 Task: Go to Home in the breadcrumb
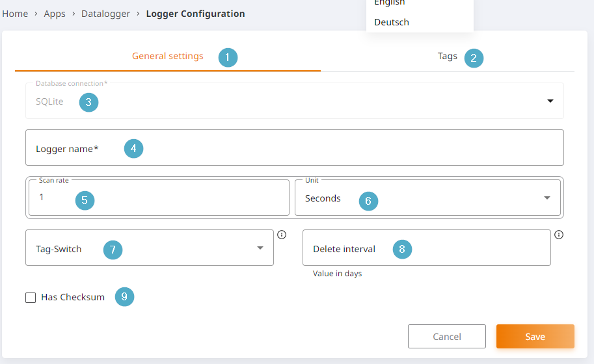pos(15,14)
